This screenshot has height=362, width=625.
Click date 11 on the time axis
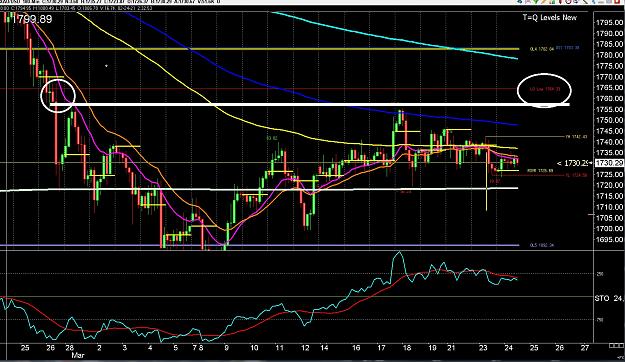279,348
